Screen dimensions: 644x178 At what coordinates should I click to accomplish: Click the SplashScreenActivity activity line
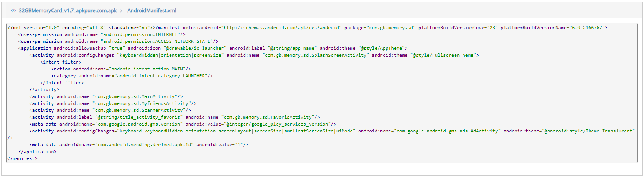[x=254, y=55]
